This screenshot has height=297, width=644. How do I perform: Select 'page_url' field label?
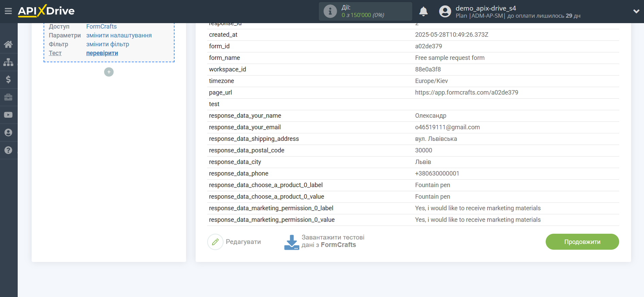[x=220, y=93]
